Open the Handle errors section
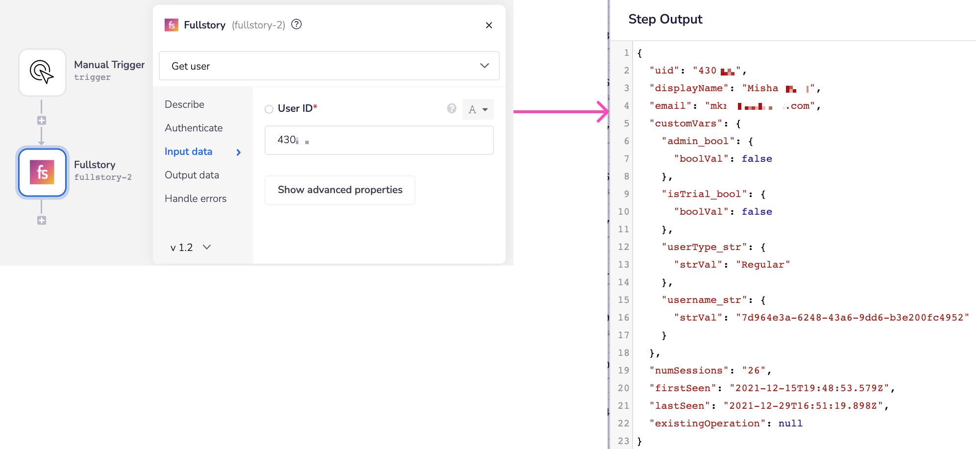980x449 pixels. pos(196,199)
